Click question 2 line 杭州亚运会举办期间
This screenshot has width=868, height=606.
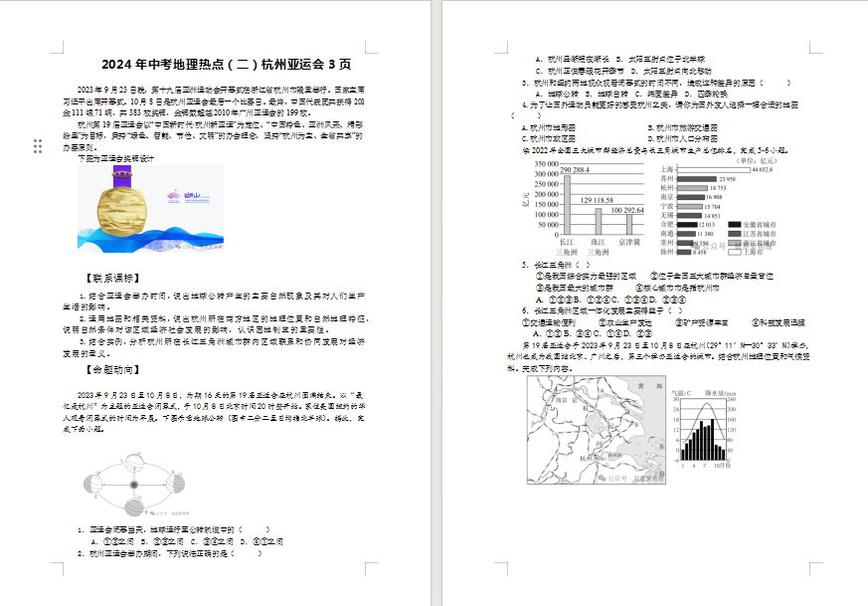click(170, 553)
